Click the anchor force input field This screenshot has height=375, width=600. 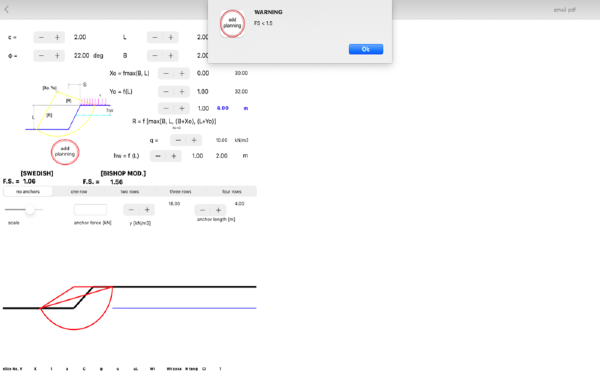(90, 210)
